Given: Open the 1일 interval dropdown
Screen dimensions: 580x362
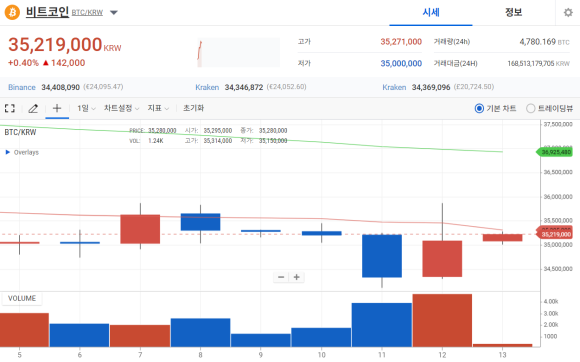Looking at the screenshot, I should [86, 108].
